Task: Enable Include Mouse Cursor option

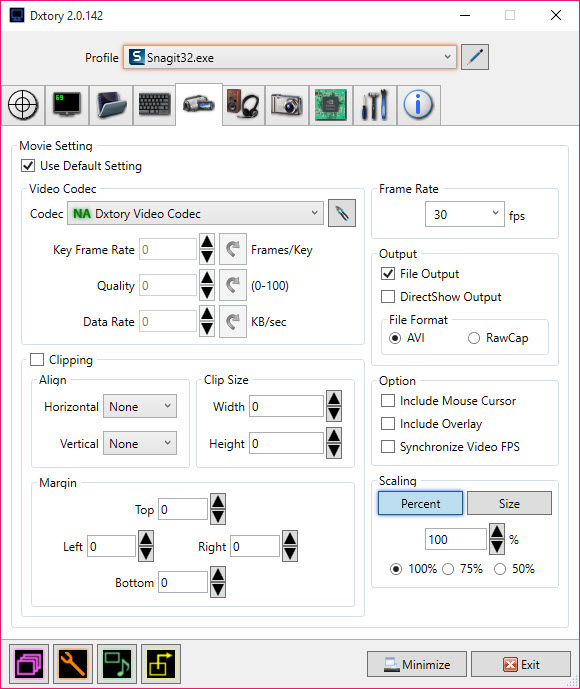Action: point(388,401)
